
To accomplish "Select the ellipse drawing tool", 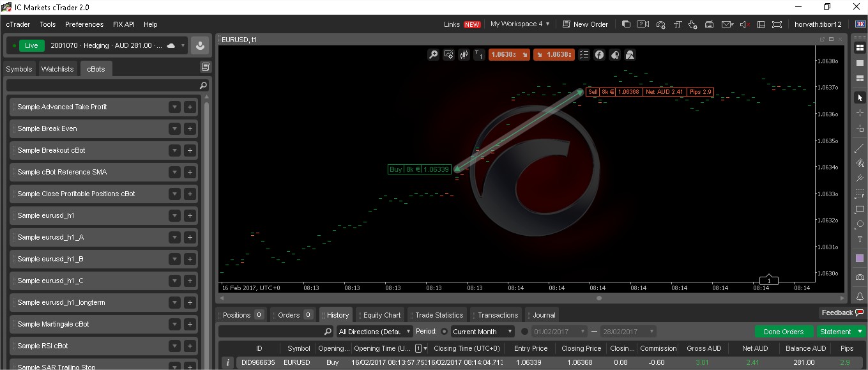I will tap(860, 224).
